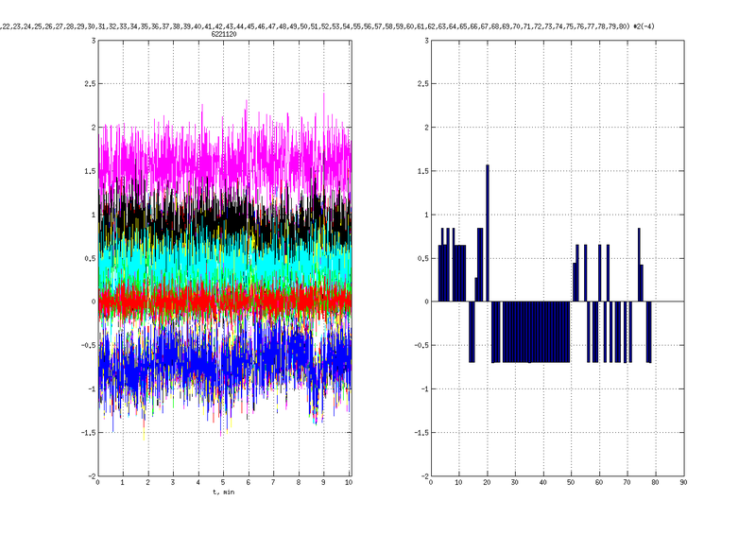Click the magenta signal trace in left plot
The image size is (756, 535).
(224, 151)
